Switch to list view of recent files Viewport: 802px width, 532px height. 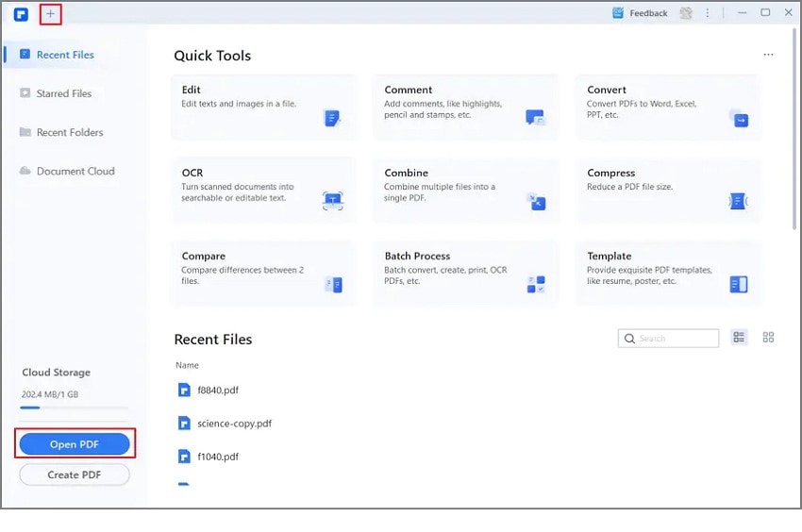pos(739,337)
